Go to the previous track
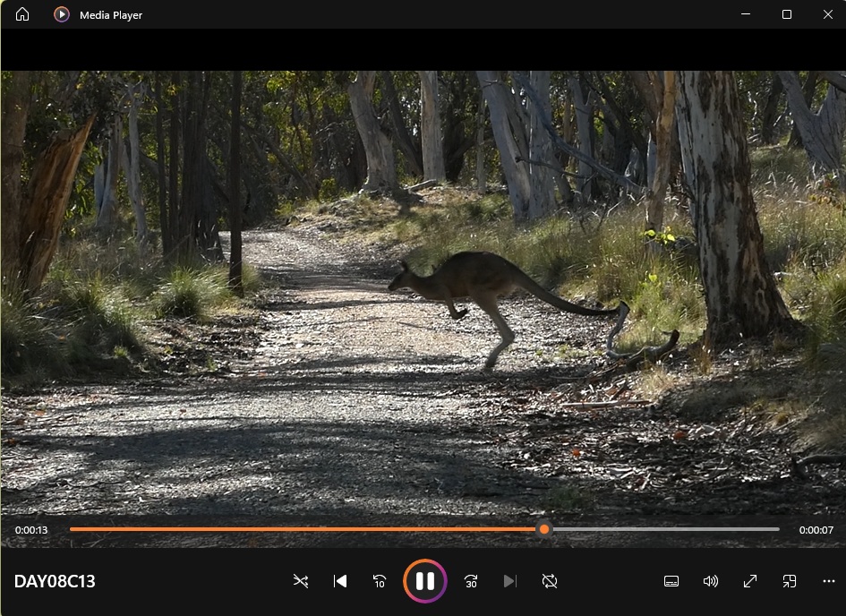 tap(340, 581)
